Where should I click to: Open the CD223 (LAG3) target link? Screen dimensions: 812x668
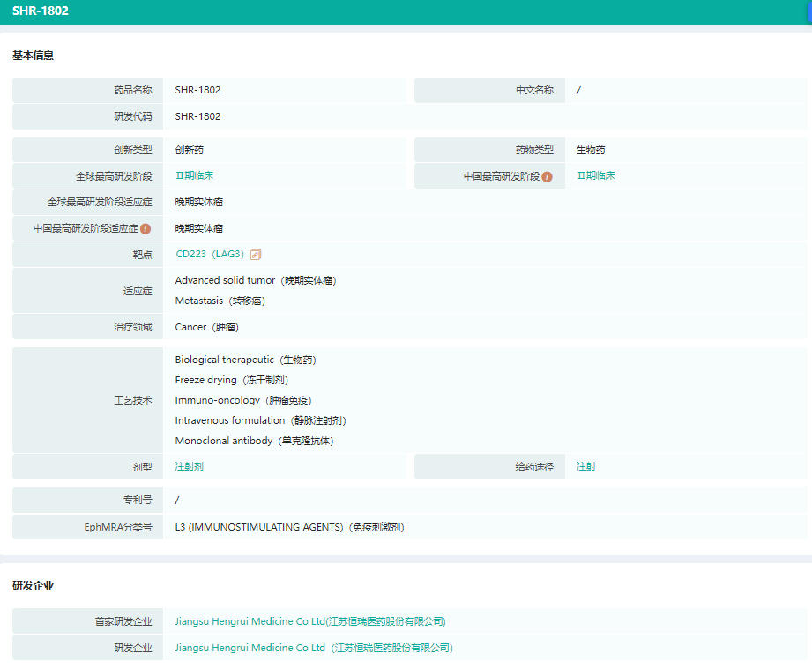pos(210,255)
